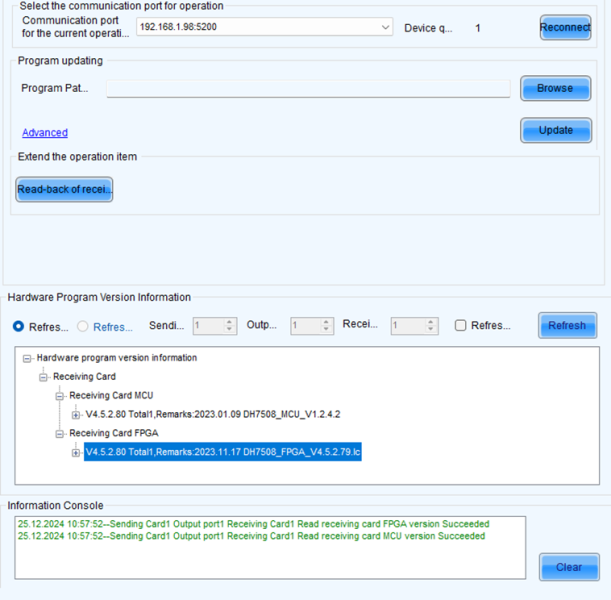Click Read-back of receiving card button
The width and height of the screenshot is (611, 600).
64,189
